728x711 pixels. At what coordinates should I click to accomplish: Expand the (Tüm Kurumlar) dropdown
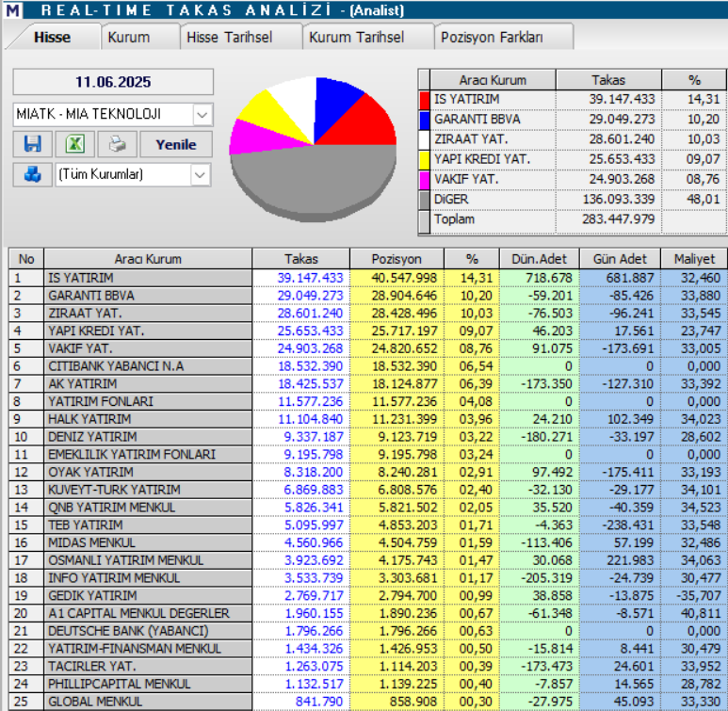pos(200,174)
